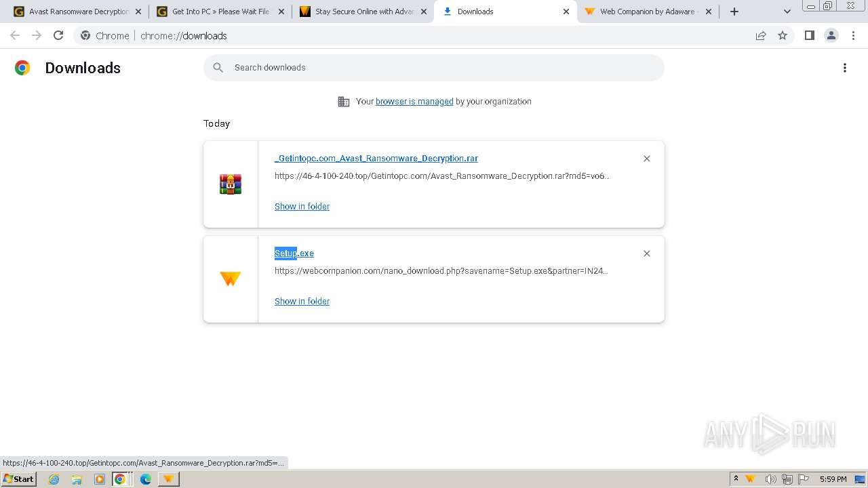Viewport: 868px width, 488px height.
Task: Close the Web Companion tab
Action: pos(708,12)
